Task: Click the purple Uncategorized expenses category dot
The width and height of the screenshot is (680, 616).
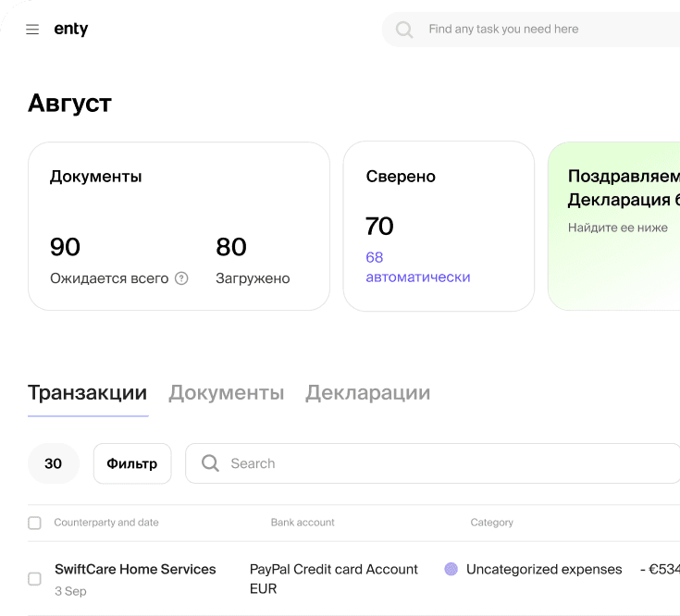Action: 451,569
